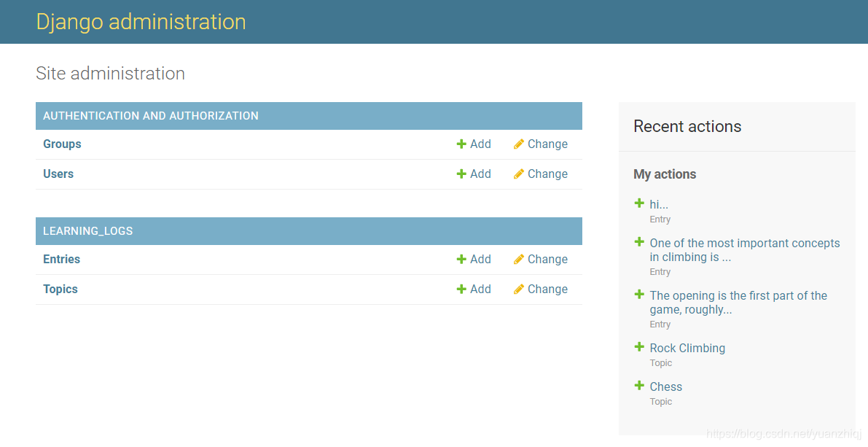Click the Site administration heading
The width and height of the screenshot is (868, 447).
coord(110,73)
